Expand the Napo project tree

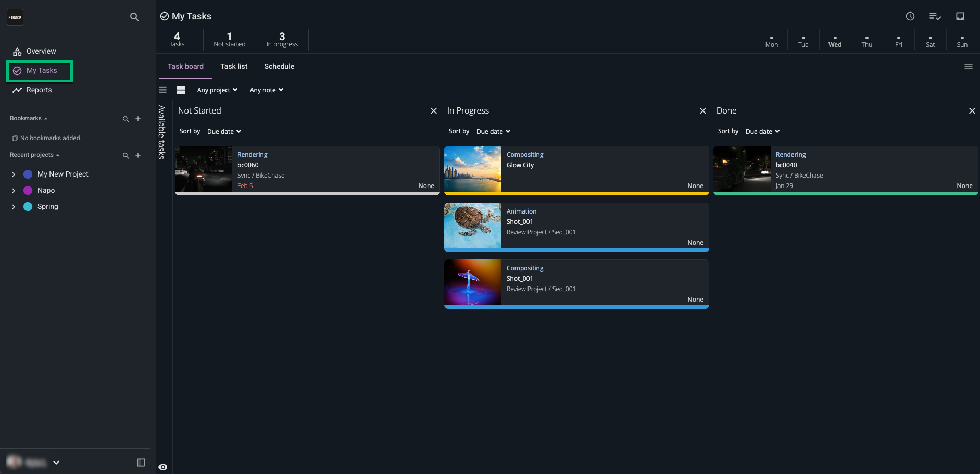point(13,190)
